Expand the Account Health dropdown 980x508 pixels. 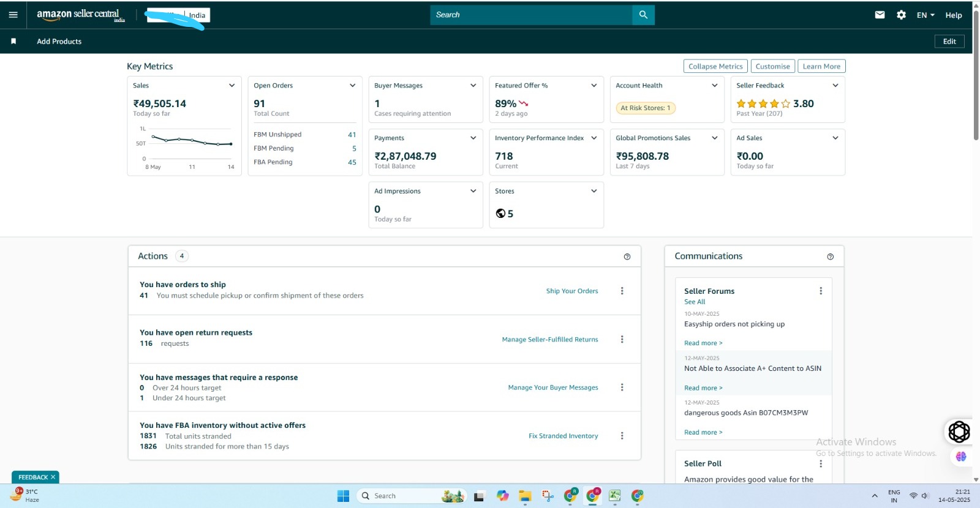714,86
